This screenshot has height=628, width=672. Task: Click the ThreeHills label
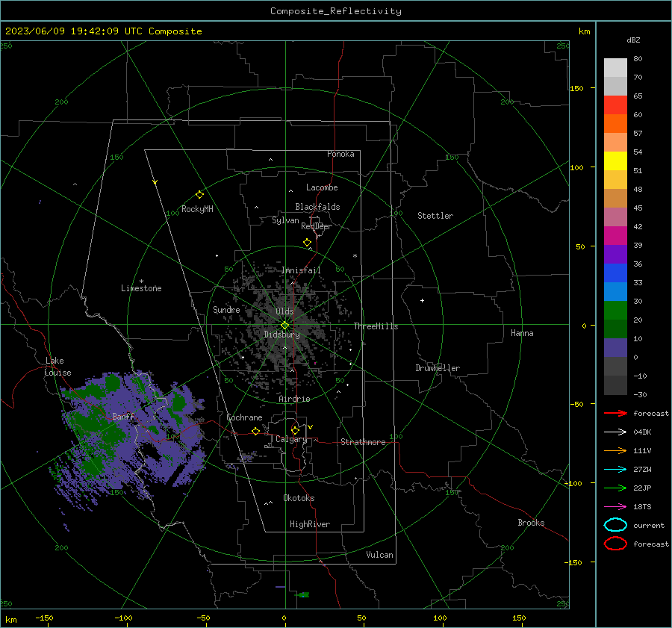376,326
